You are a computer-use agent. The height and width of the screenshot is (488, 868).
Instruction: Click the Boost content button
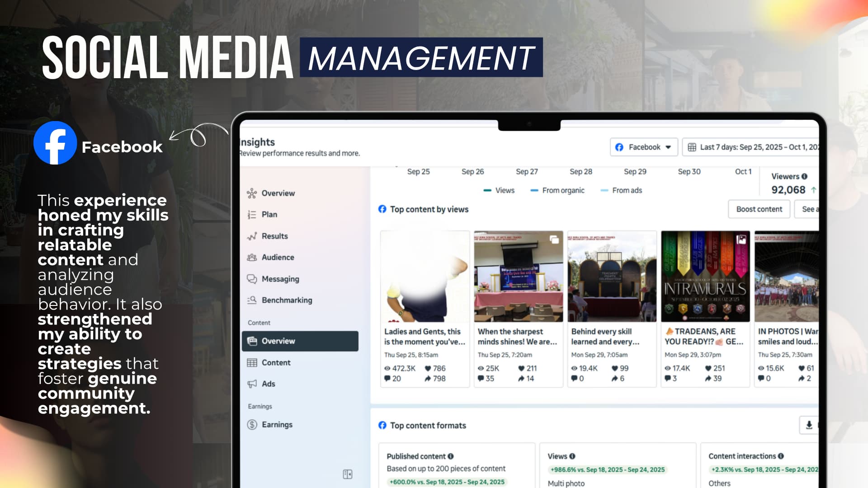click(x=759, y=209)
